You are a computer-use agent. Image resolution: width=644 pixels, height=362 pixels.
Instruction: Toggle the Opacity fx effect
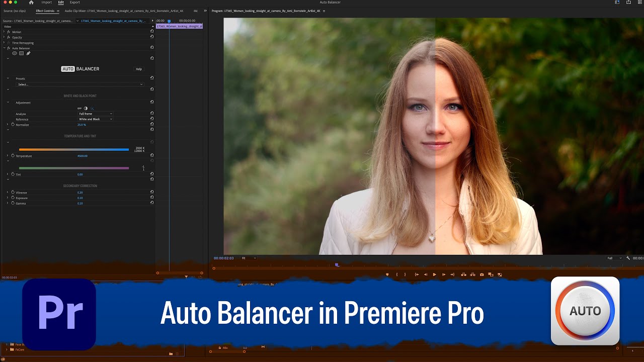9,37
